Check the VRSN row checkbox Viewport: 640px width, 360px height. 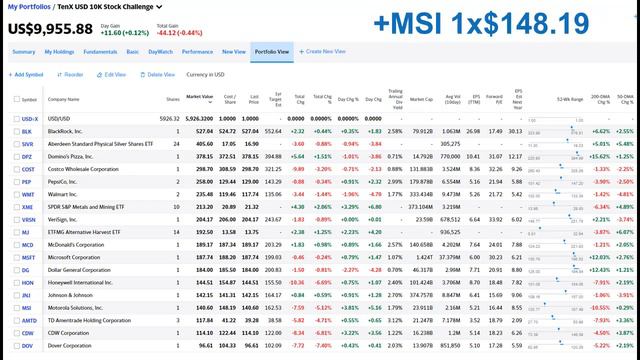[x=17, y=220]
